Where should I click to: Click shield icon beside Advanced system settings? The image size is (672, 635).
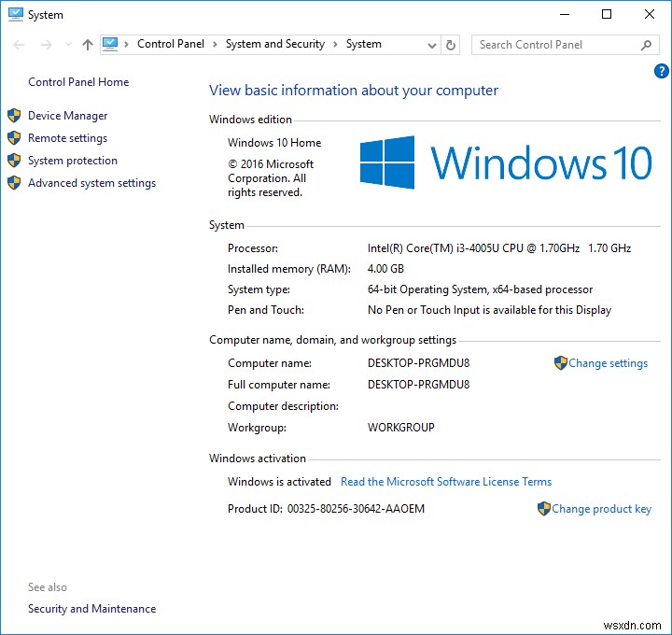[14, 182]
